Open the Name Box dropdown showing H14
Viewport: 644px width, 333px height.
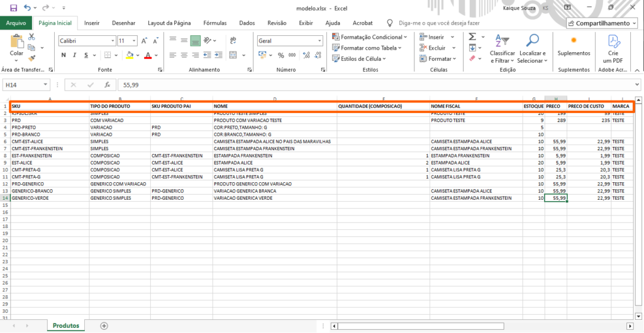45,84
